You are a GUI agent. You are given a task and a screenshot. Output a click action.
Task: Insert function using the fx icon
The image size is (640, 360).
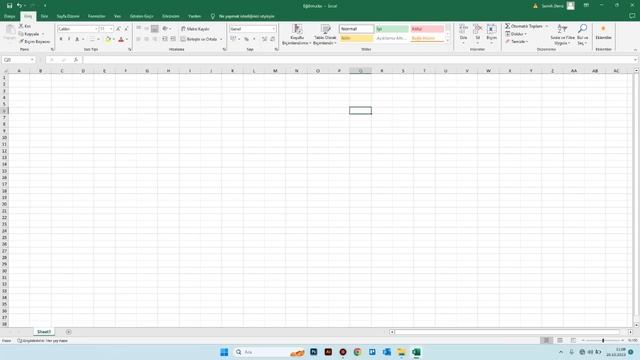click(x=76, y=60)
